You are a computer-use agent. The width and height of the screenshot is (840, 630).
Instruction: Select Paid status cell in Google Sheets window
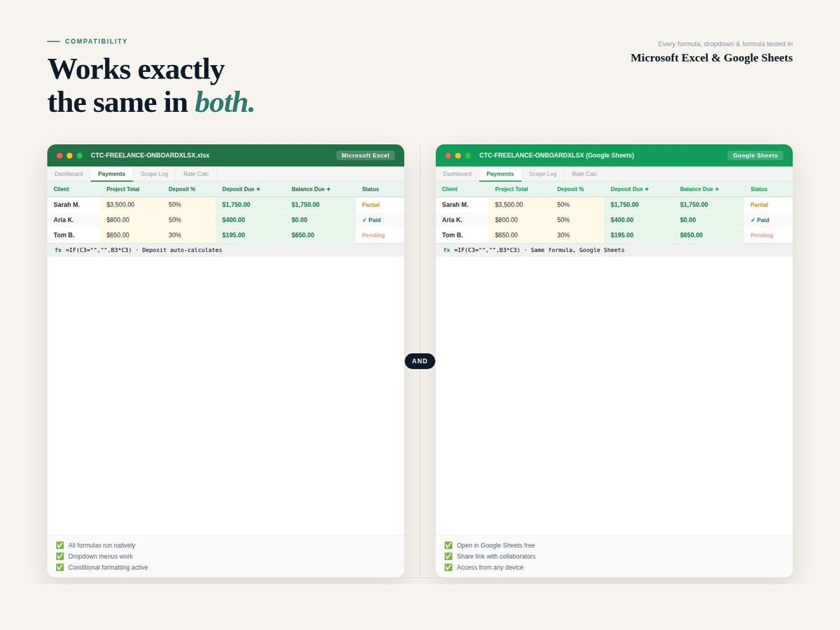(x=769, y=220)
